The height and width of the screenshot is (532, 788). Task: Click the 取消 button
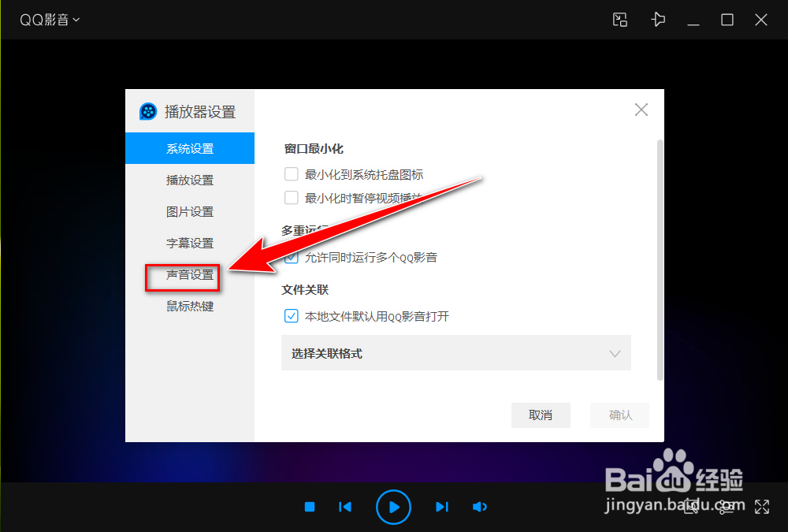point(541,415)
